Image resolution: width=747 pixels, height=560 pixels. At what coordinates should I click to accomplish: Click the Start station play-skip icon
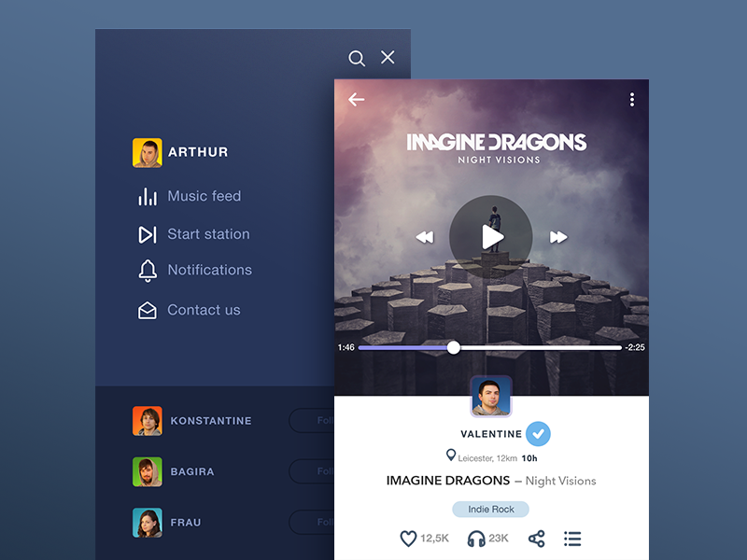148,234
